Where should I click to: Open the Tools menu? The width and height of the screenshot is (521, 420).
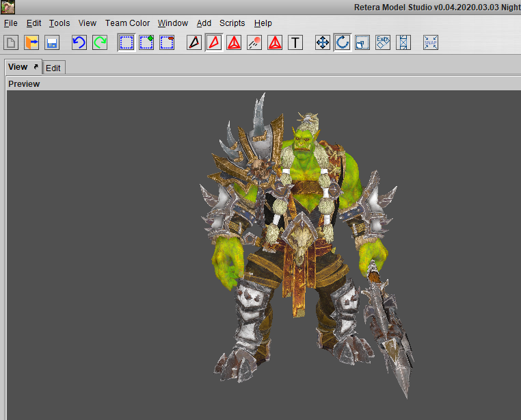click(59, 23)
